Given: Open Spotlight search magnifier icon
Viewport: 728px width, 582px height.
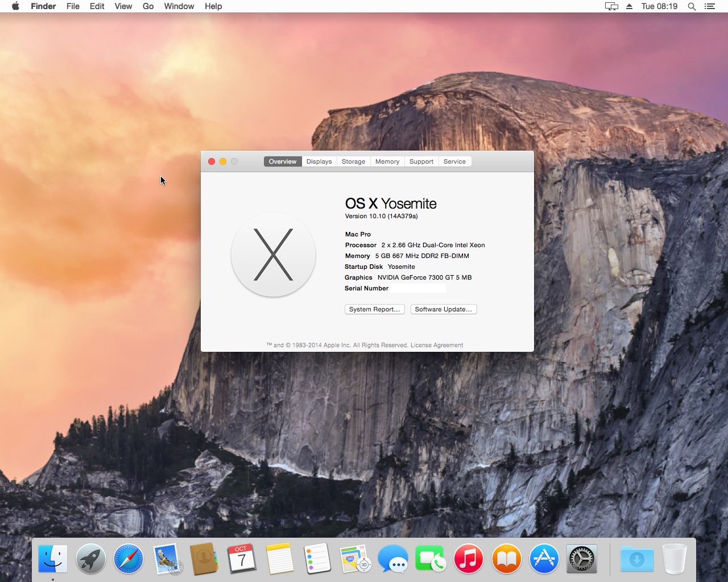Looking at the screenshot, I should [692, 6].
